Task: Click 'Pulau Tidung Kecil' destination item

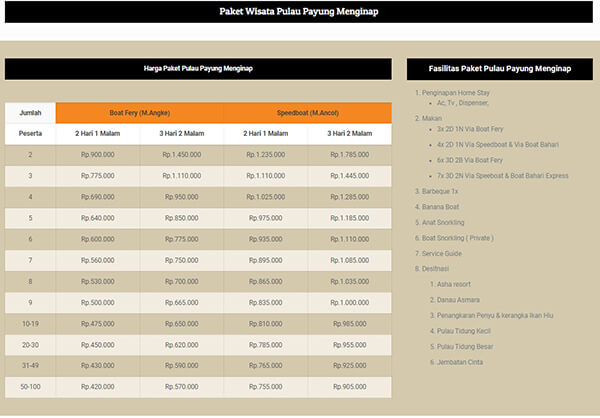Action: [x=464, y=331]
